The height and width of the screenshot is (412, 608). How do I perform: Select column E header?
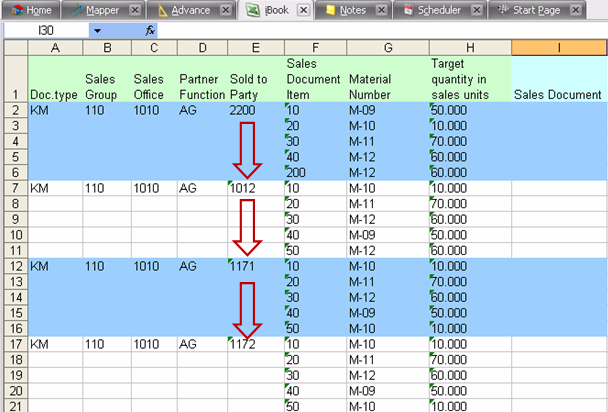tap(256, 48)
